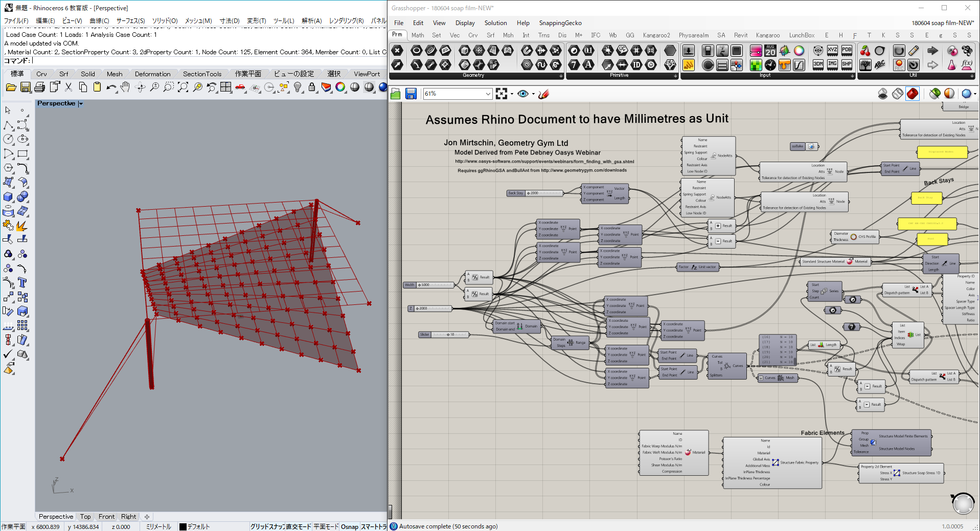Switch to wireframe preview mode

click(898, 94)
